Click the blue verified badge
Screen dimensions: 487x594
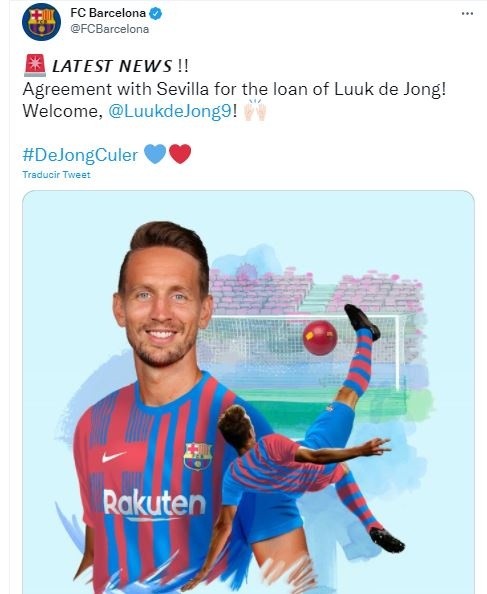click(x=156, y=14)
